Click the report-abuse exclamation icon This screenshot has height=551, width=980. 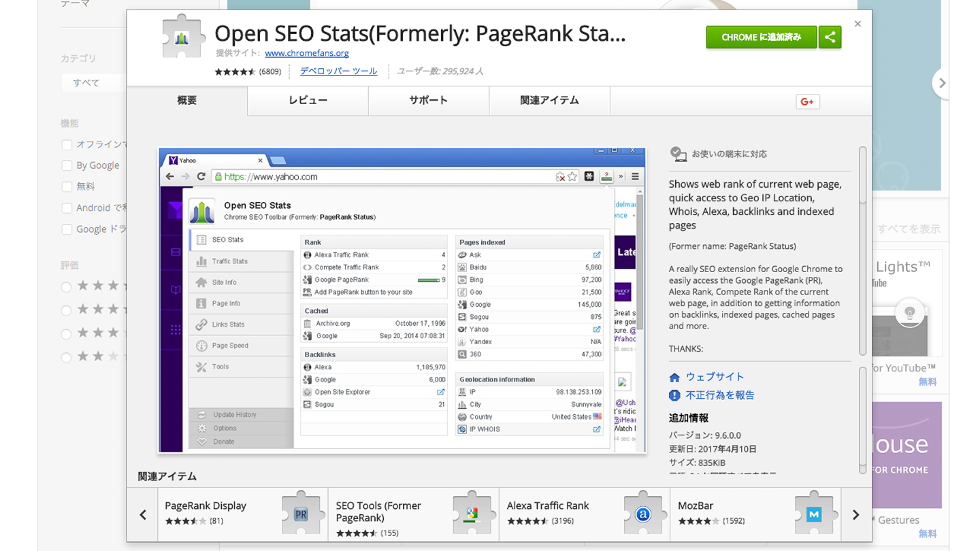coord(674,395)
